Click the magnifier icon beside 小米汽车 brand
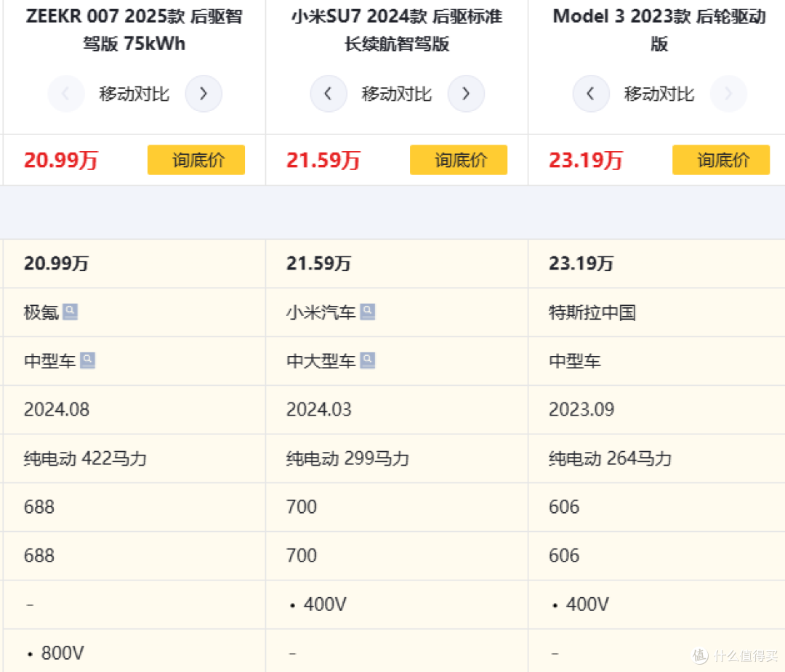 (x=368, y=311)
